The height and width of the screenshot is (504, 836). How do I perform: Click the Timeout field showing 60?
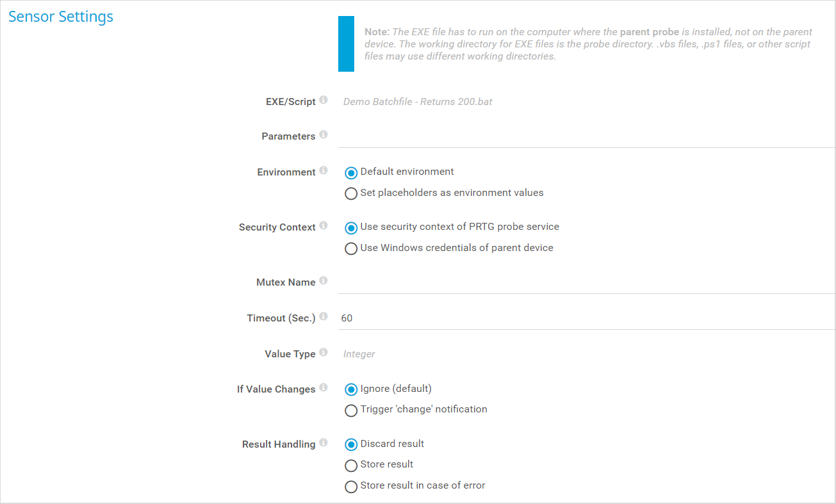point(587,318)
